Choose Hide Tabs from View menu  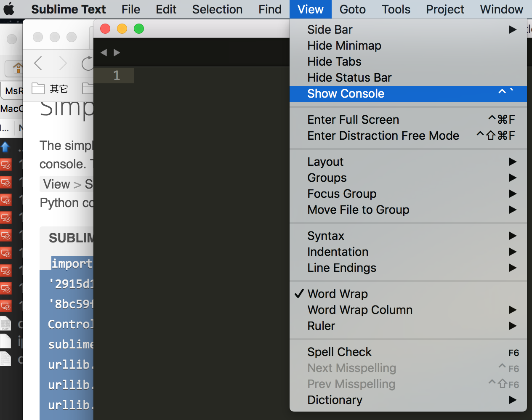point(408,61)
